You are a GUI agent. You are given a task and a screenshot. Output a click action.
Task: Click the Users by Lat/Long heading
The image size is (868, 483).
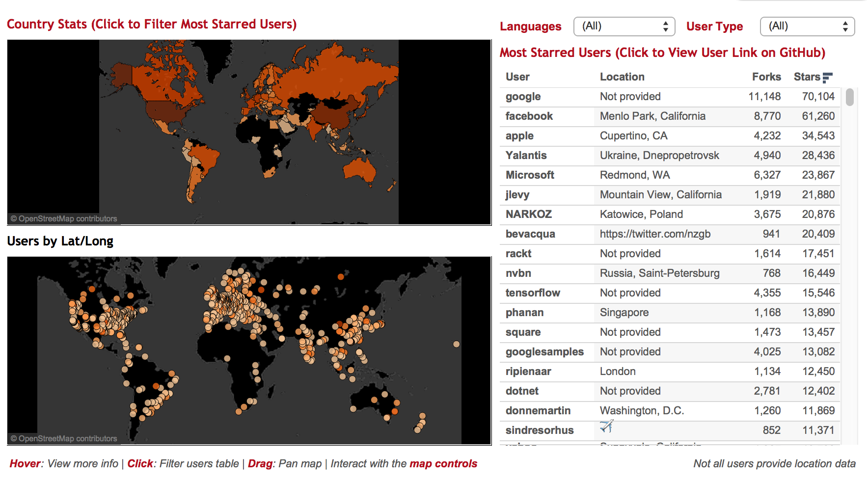tap(60, 241)
